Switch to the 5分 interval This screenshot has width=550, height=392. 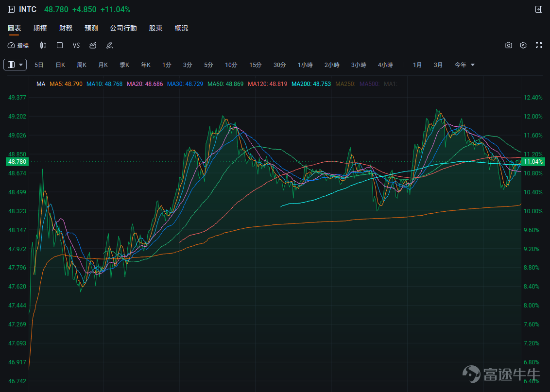pos(209,65)
